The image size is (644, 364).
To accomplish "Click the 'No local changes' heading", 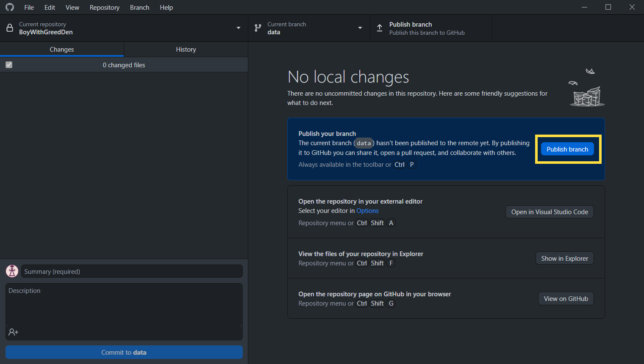I will (x=348, y=77).
